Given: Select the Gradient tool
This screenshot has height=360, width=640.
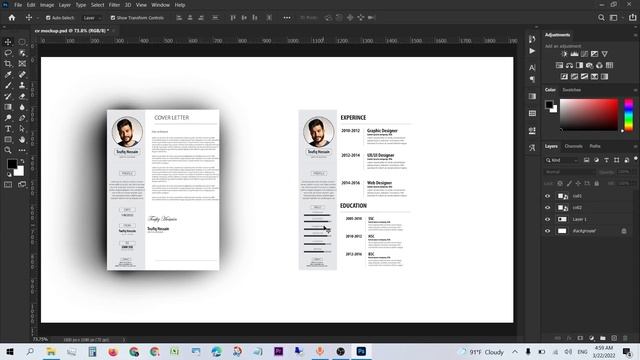Looking at the screenshot, I should 8,107.
